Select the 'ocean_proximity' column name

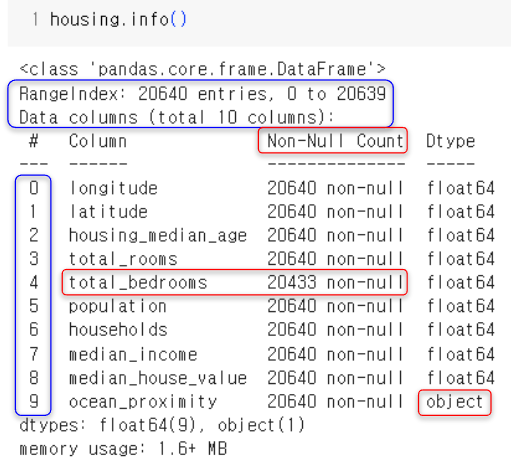(x=143, y=402)
